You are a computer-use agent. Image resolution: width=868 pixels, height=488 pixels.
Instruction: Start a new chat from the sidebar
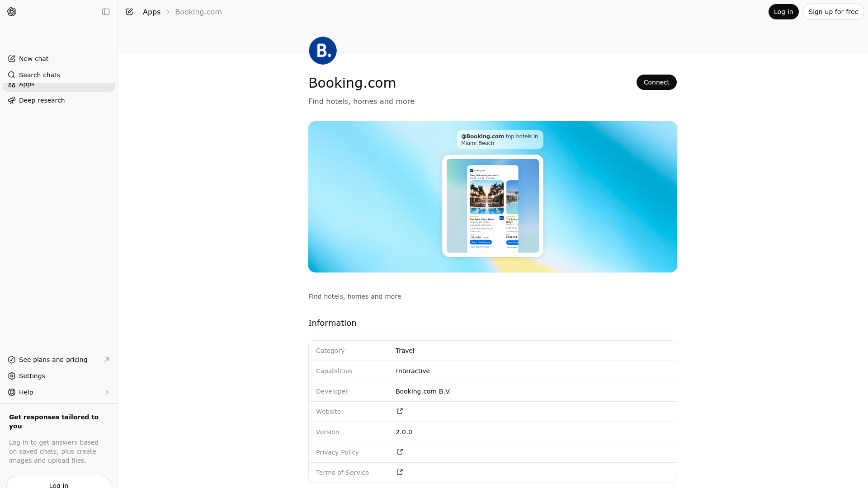pos(33,59)
